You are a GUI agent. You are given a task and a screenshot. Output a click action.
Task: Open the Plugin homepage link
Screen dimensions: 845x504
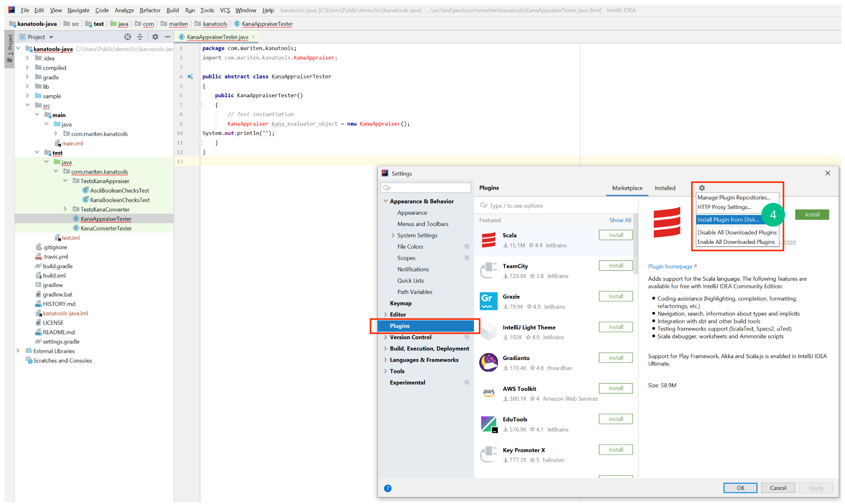672,267
